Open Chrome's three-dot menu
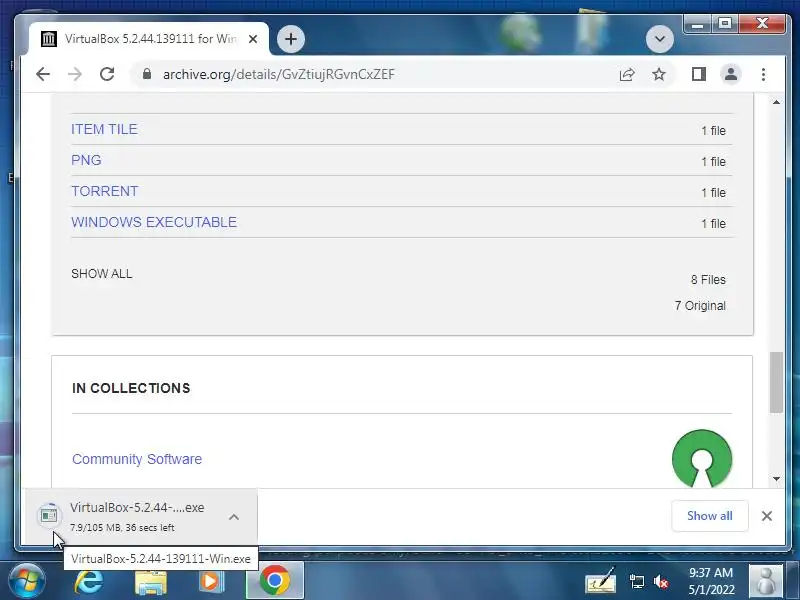 click(763, 74)
